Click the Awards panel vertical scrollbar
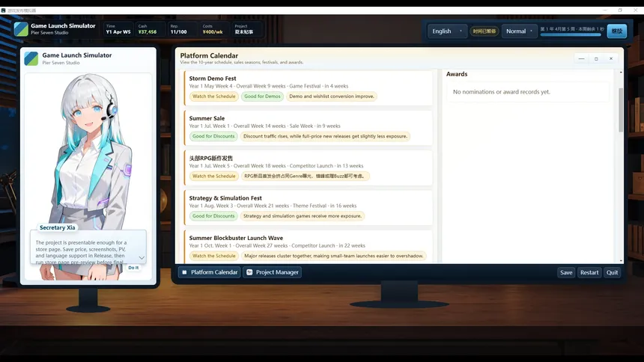Image resolution: width=644 pixels, height=362 pixels. (621, 110)
